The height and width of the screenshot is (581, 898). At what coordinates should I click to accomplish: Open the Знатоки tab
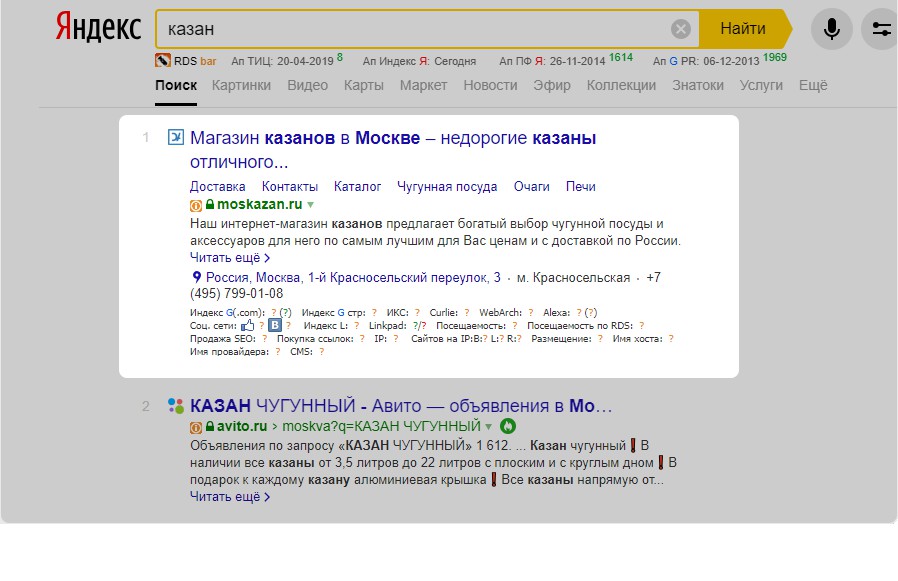coord(698,85)
